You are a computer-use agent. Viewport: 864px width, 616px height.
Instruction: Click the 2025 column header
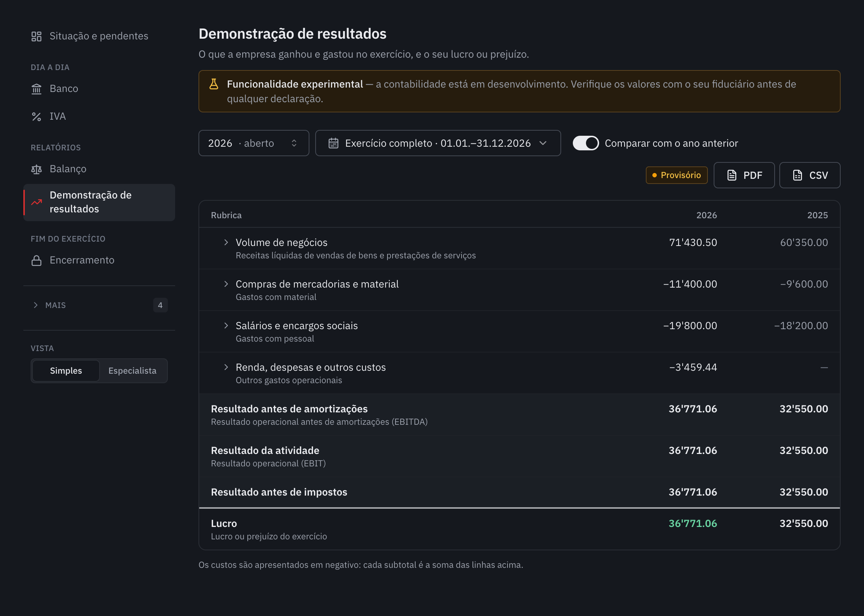818,215
